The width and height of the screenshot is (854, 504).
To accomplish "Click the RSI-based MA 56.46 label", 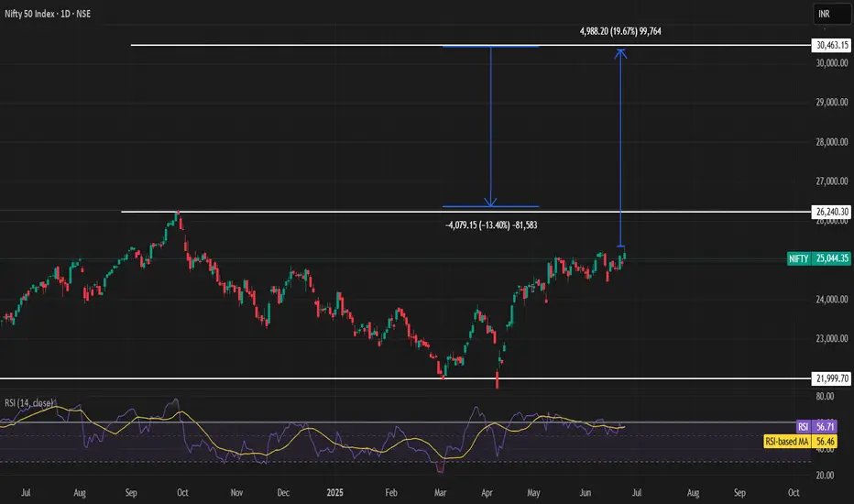I will pyautogui.click(x=800, y=442).
